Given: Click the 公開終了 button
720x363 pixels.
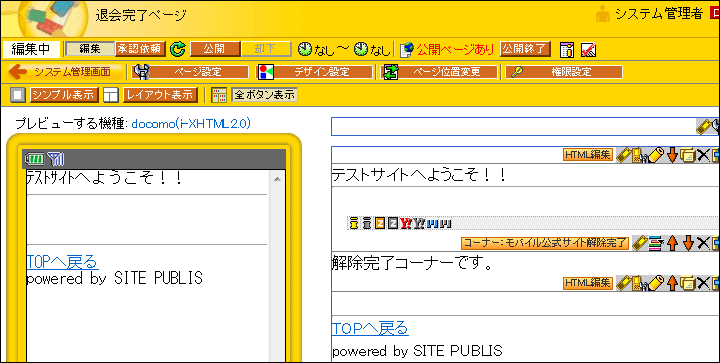Looking at the screenshot, I should click(x=525, y=49).
